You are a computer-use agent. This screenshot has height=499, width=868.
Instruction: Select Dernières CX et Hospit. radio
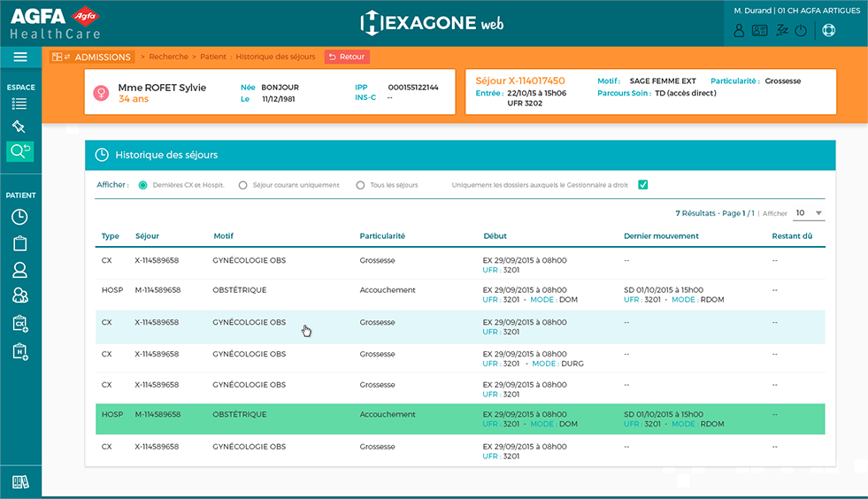(142, 186)
